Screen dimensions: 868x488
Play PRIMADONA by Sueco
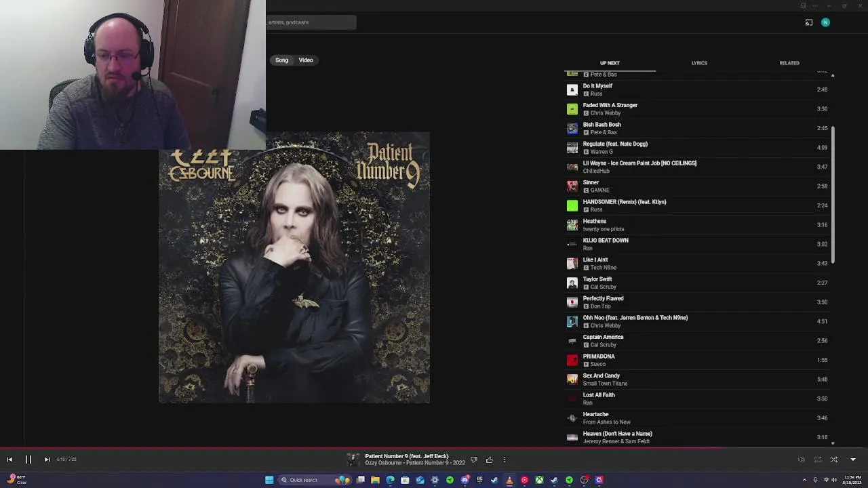pyautogui.click(x=696, y=360)
